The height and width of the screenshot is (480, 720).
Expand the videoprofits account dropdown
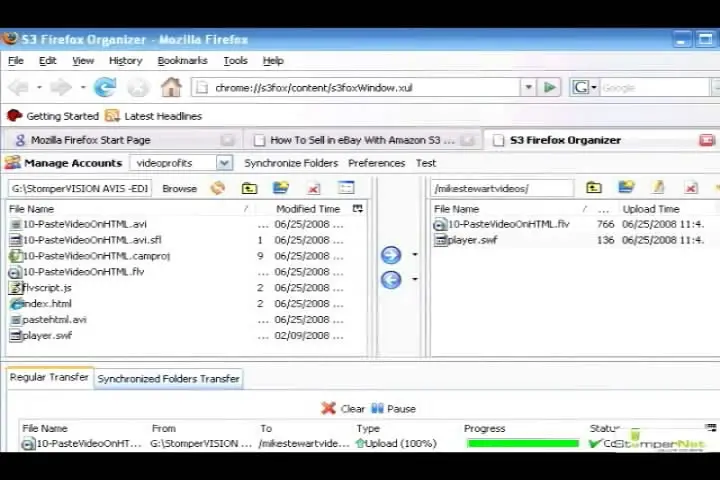pos(224,163)
